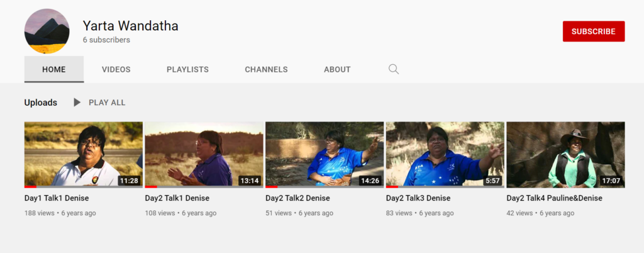644x253 pixels.
Task: Click the 14:26 duration badge
Action: (370, 180)
